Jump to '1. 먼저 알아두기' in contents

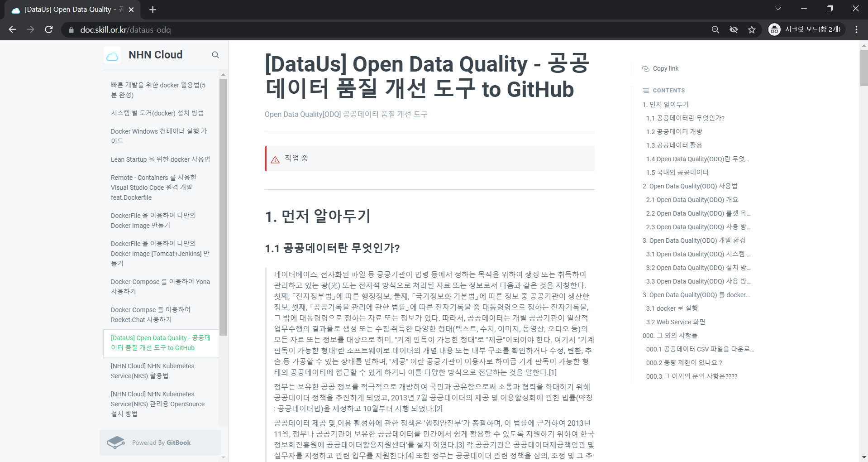click(665, 105)
